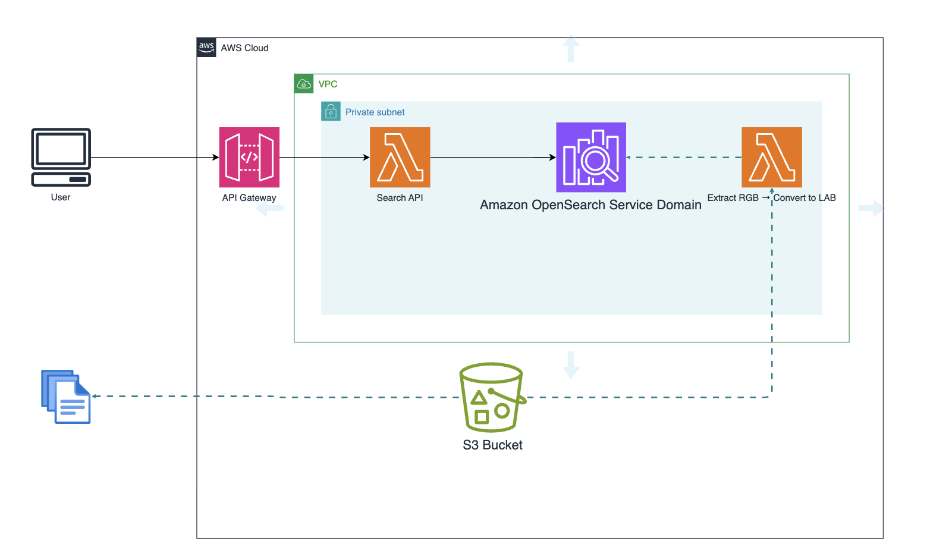Click the light blue down arrow above S3
This screenshot has height=560, width=949.
click(x=571, y=364)
